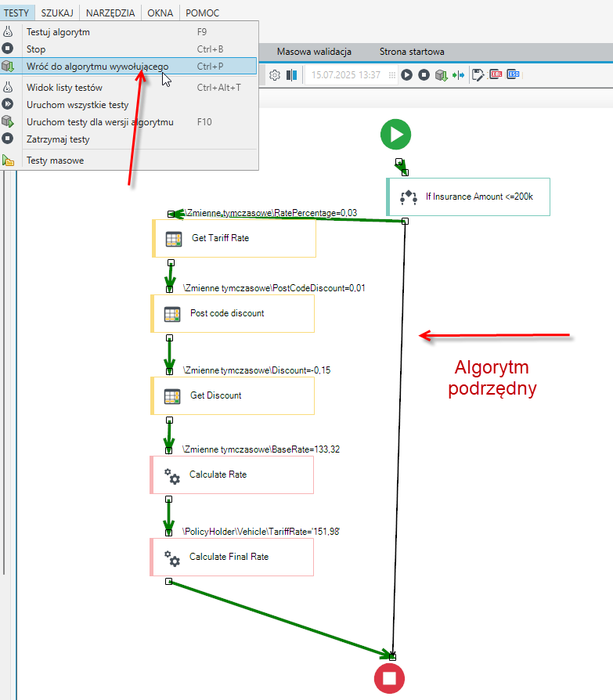Viewport: 613px width, 700px height.
Task: Open the calendar picker in the date field
Action: click(392, 75)
